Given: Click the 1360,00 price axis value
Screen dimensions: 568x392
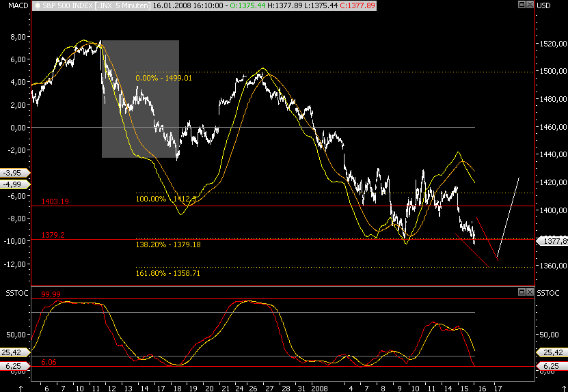Looking at the screenshot, I should coord(552,266).
